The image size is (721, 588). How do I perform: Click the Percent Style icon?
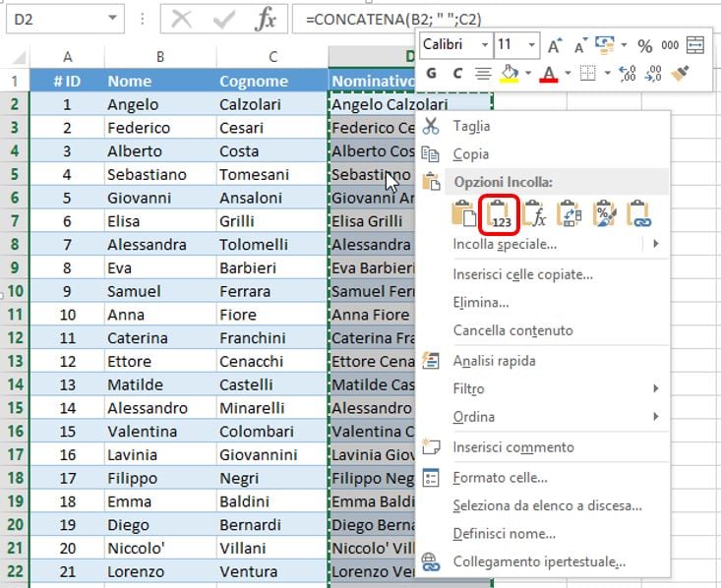(x=644, y=45)
